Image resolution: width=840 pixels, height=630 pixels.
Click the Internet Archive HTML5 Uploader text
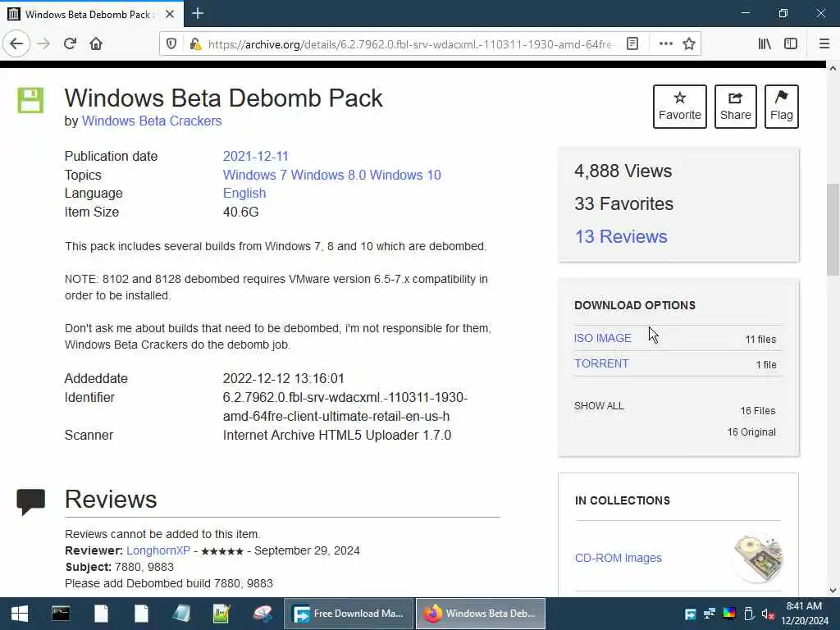(337, 435)
